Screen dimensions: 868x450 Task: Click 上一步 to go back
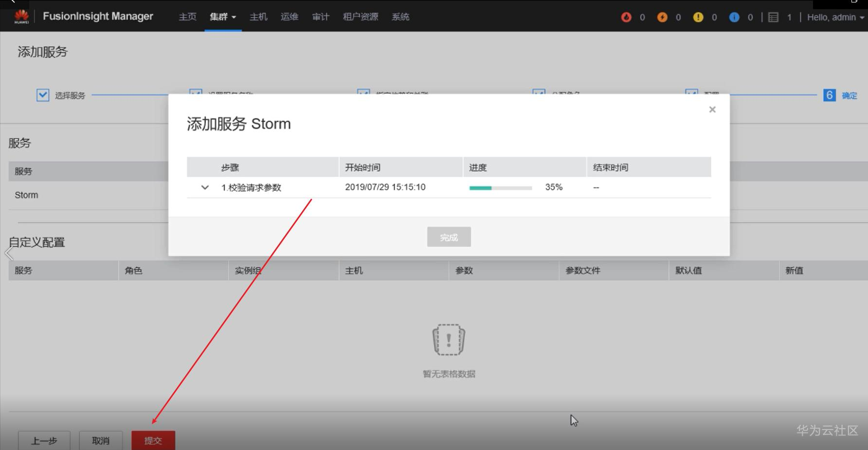(x=44, y=440)
